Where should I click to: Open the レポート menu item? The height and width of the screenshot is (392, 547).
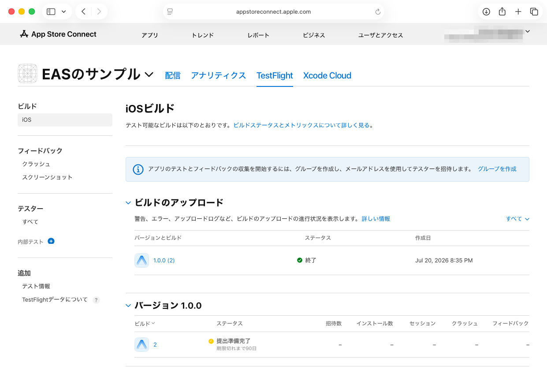coord(258,35)
